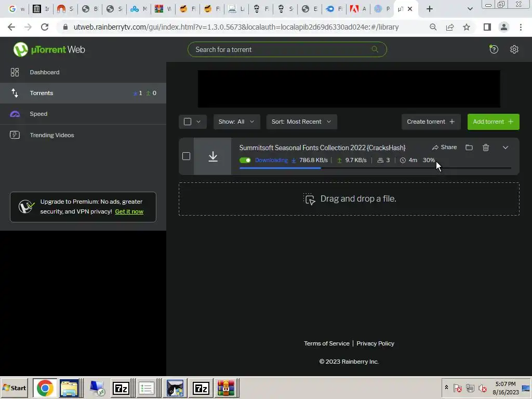Image resolution: width=532 pixels, height=399 pixels.
Task: Click the muted volume tray icon
Action: pyautogui.click(x=482, y=388)
